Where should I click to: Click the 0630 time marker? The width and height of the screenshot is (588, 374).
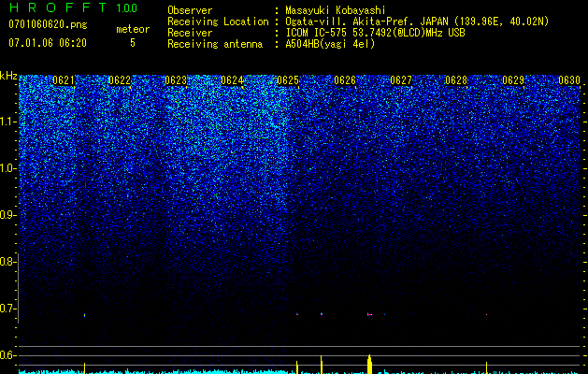pyautogui.click(x=569, y=80)
